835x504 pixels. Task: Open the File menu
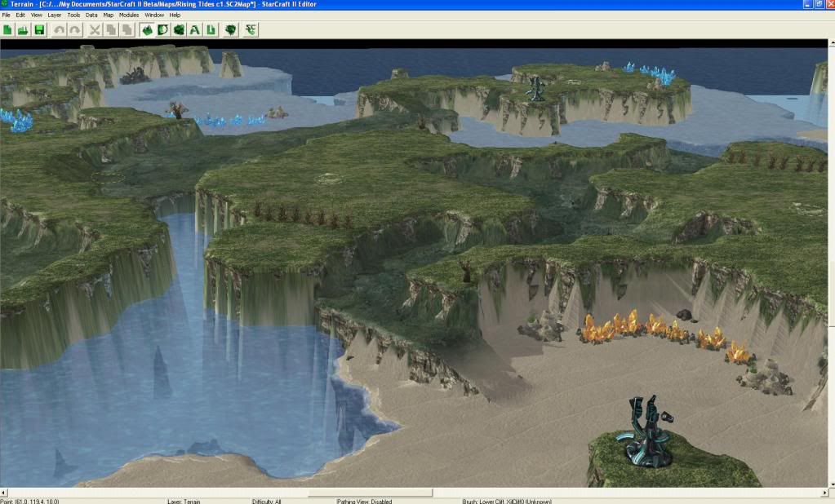[x=7, y=15]
